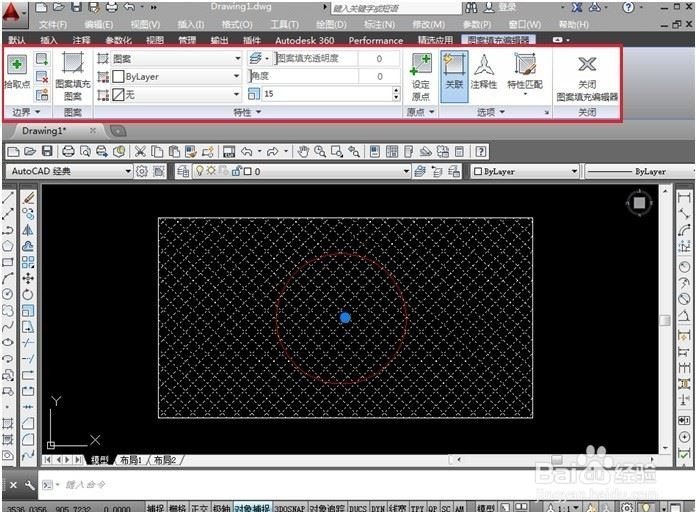The width and height of the screenshot is (696, 512).
Task: Toggle DYN dynamic input in status bar
Action: pos(378,508)
